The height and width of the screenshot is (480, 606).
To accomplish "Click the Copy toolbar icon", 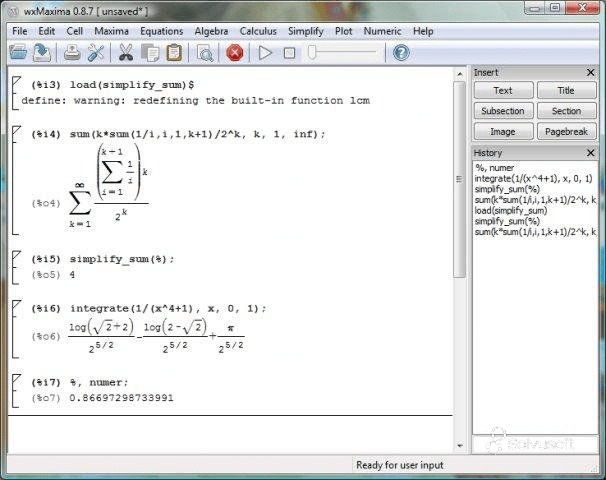I will pyautogui.click(x=150, y=53).
